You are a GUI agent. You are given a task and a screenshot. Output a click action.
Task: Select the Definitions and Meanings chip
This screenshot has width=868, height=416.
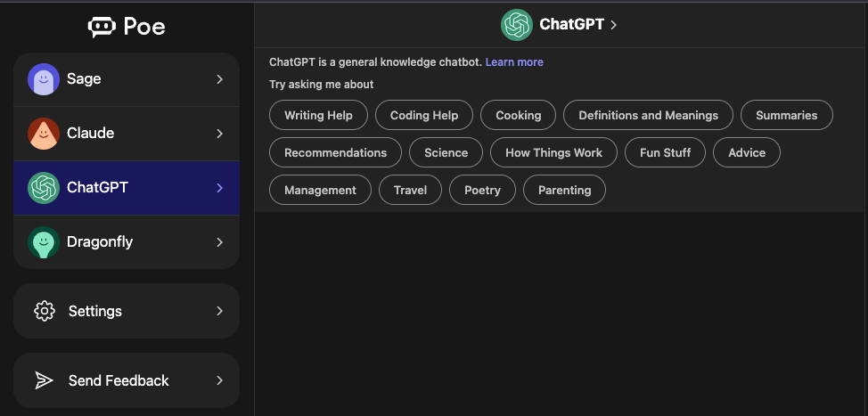tap(648, 115)
